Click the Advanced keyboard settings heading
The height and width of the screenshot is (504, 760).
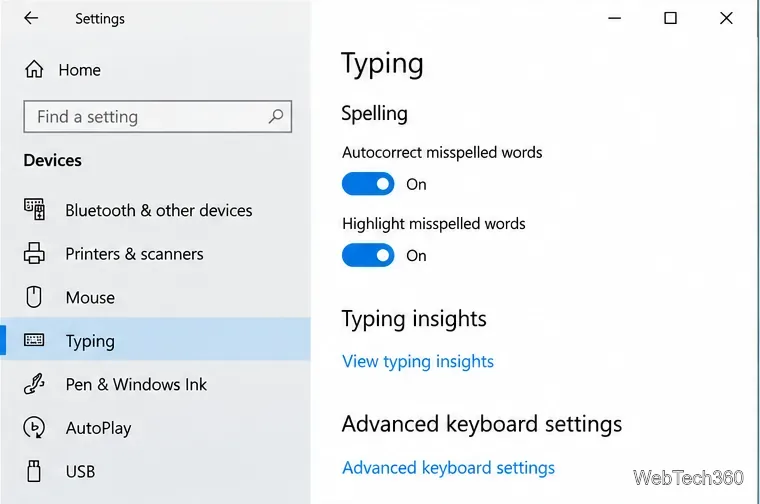click(482, 425)
